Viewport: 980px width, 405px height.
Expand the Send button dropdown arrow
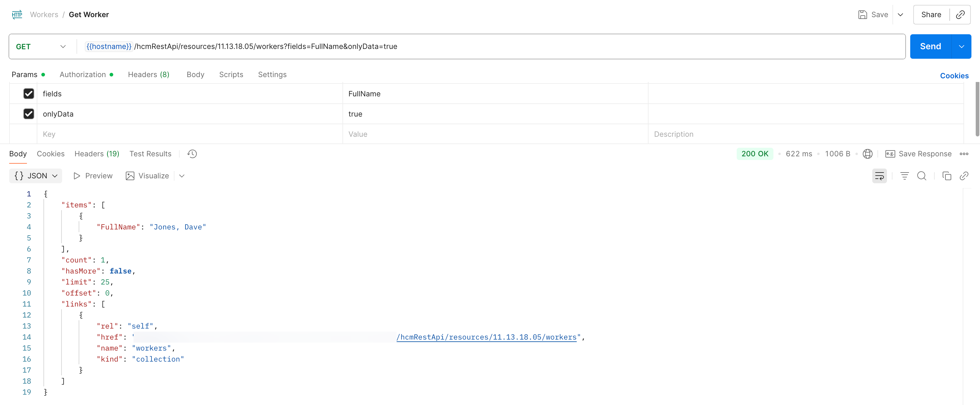point(961,46)
